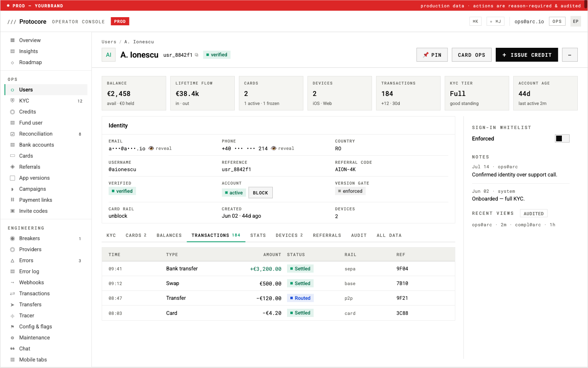Viewport: 588px width, 368px height.
Task: Click the Webhooks arrow icon
Action: pyautogui.click(x=12, y=283)
